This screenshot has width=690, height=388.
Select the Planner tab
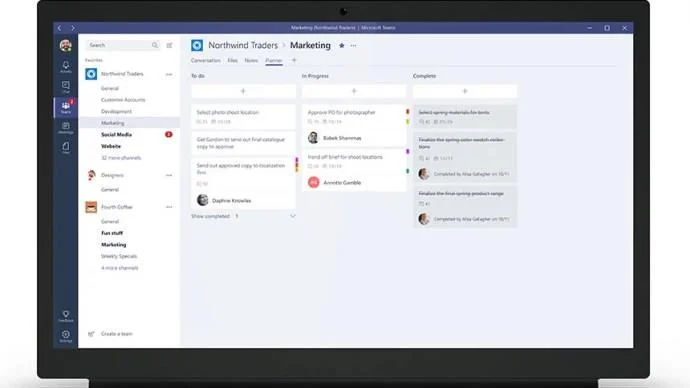[274, 60]
